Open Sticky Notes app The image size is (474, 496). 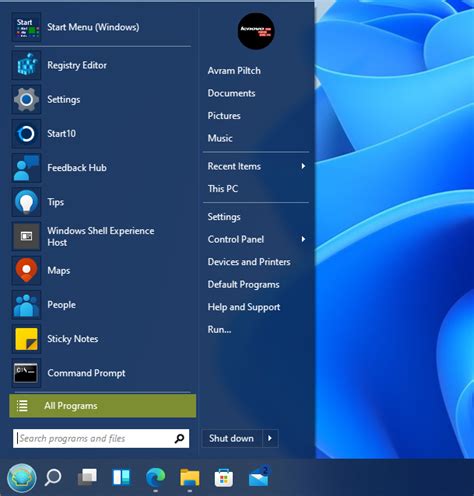click(x=100, y=339)
